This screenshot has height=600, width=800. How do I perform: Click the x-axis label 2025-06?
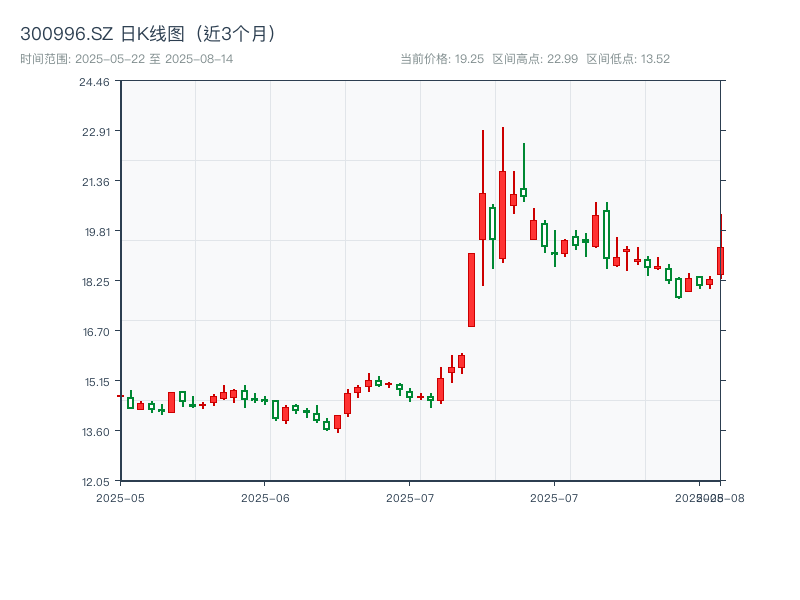coord(265,498)
